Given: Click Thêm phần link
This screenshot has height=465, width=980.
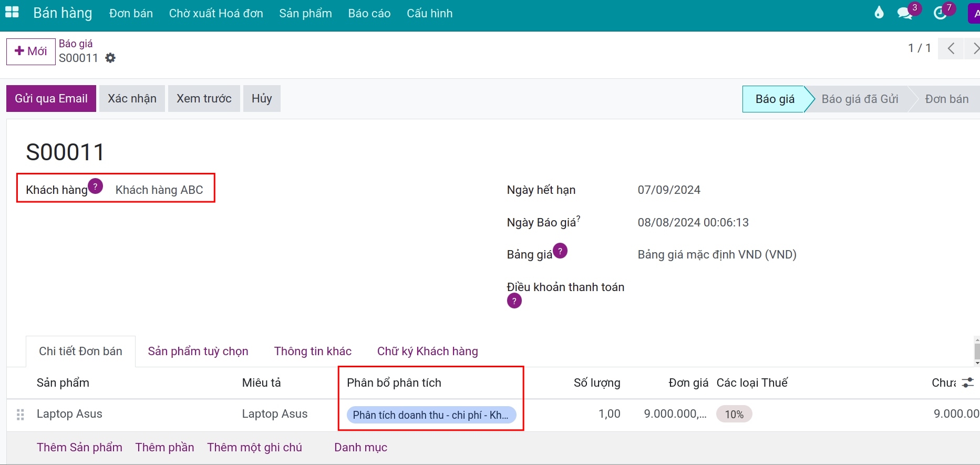Looking at the screenshot, I should click(164, 447).
